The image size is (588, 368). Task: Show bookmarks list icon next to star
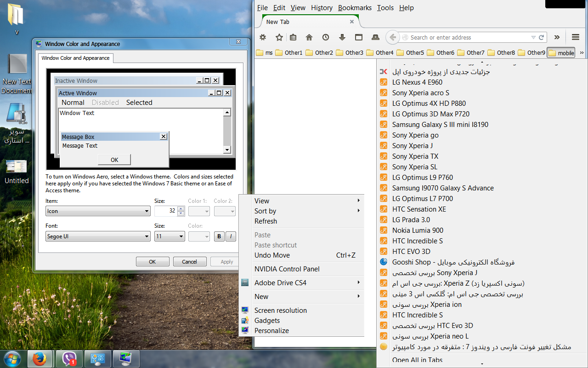pos(293,37)
